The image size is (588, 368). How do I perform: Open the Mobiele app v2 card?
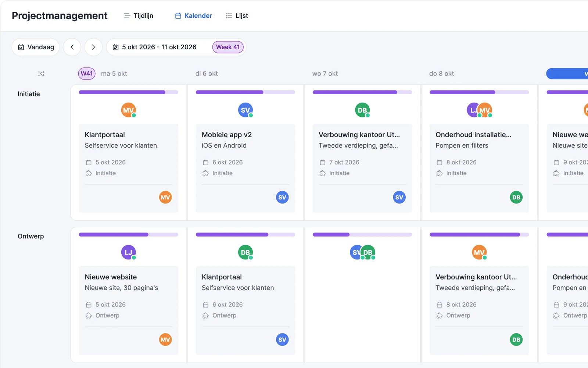pos(245,168)
